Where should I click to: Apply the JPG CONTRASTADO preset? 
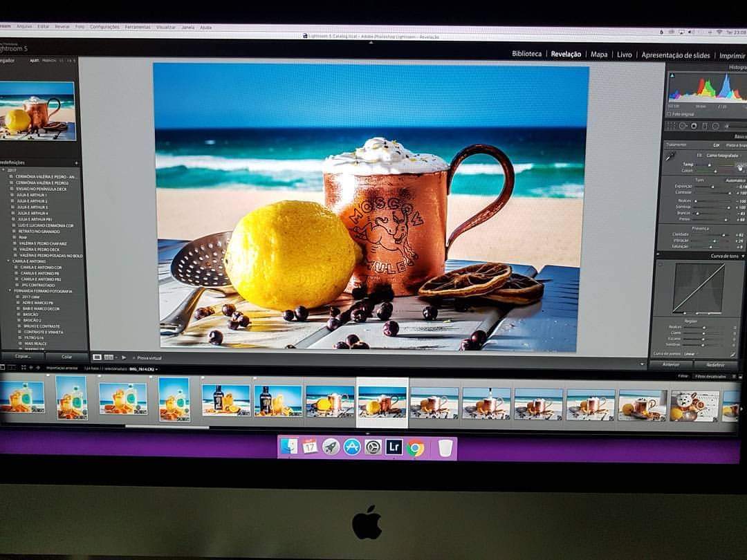coord(38,285)
